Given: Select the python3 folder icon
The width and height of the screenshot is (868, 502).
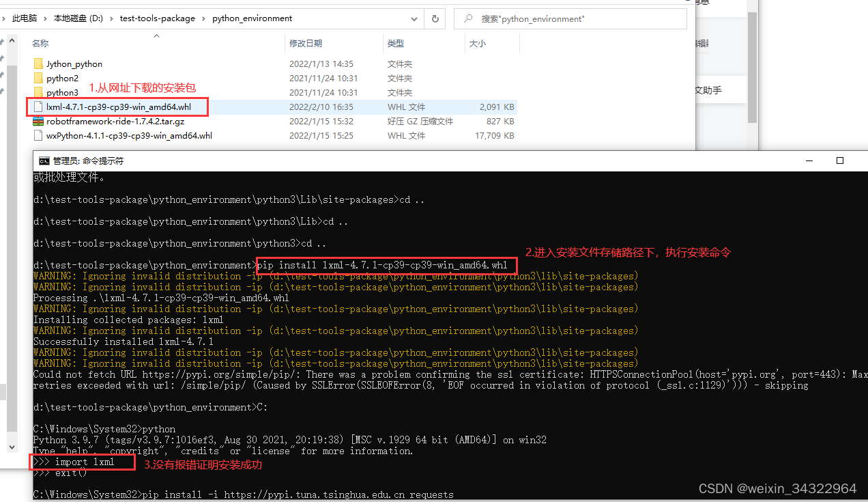Looking at the screenshot, I should tap(38, 93).
